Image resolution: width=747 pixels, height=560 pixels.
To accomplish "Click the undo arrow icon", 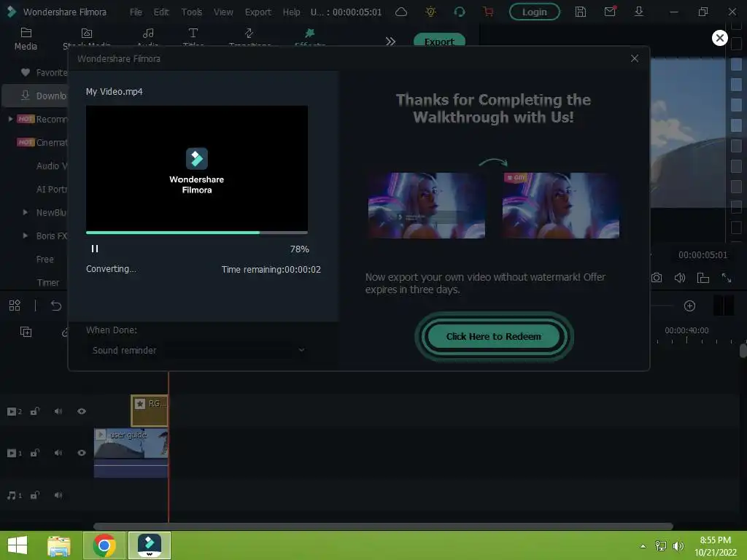I will coord(56,306).
